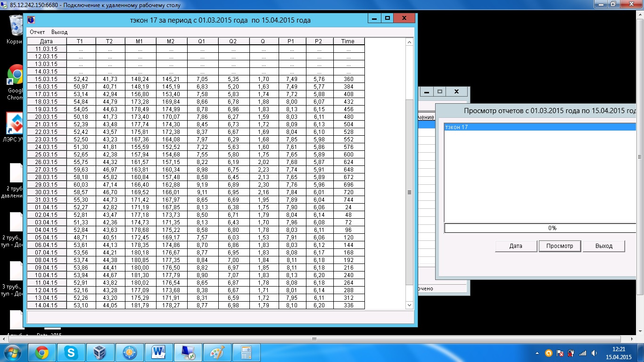The image size is (644, 362).
Task: Click the Q1 column header
Action: pos(202,41)
